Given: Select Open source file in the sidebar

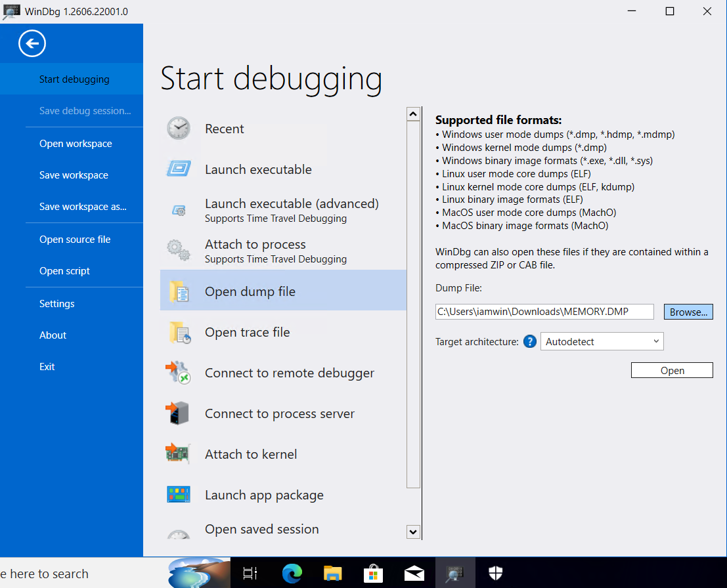Looking at the screenshot, I should click(x=75, y=240).
